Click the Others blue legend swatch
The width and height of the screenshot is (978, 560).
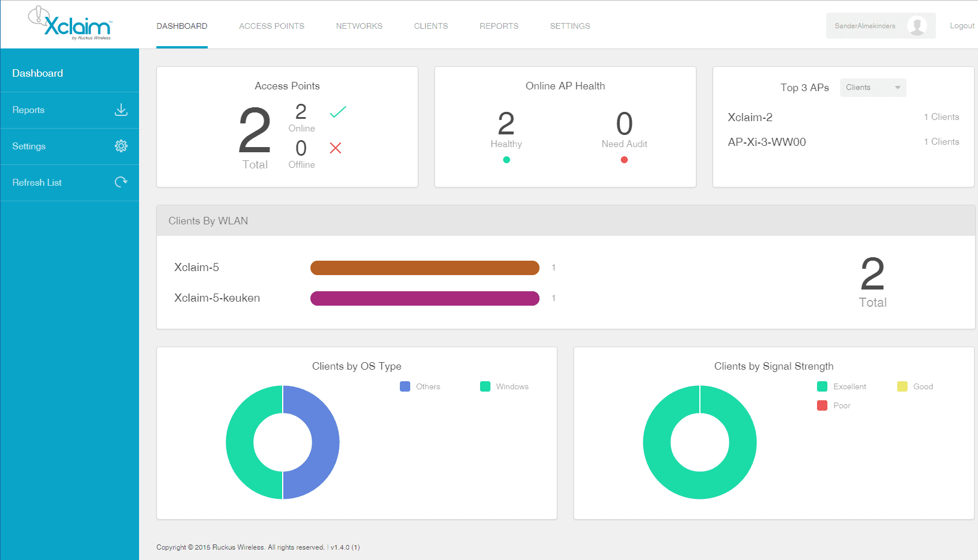(405, 386)
